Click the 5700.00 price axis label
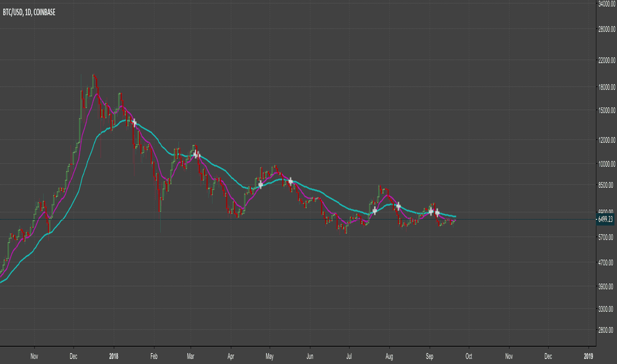 pyautogui.click(x=606, y=238)
